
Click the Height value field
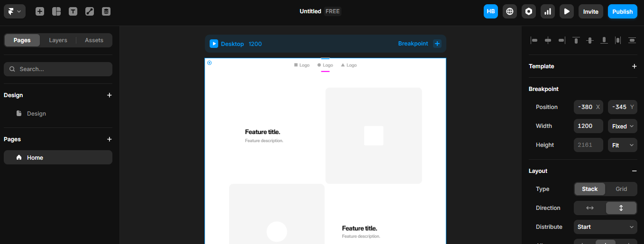(x=589, y=145)
